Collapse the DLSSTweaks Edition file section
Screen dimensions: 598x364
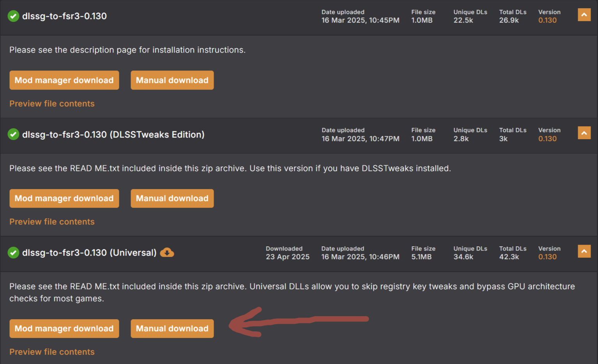(584, 133)
